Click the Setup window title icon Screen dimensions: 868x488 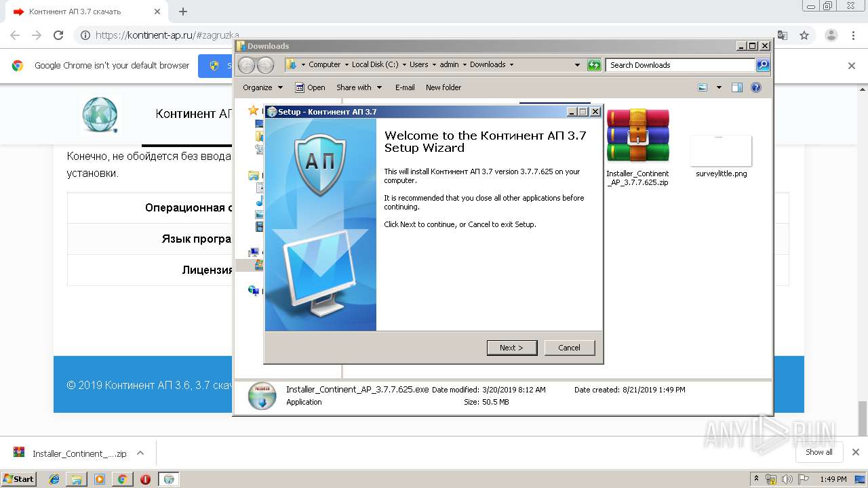coord(272,112)
